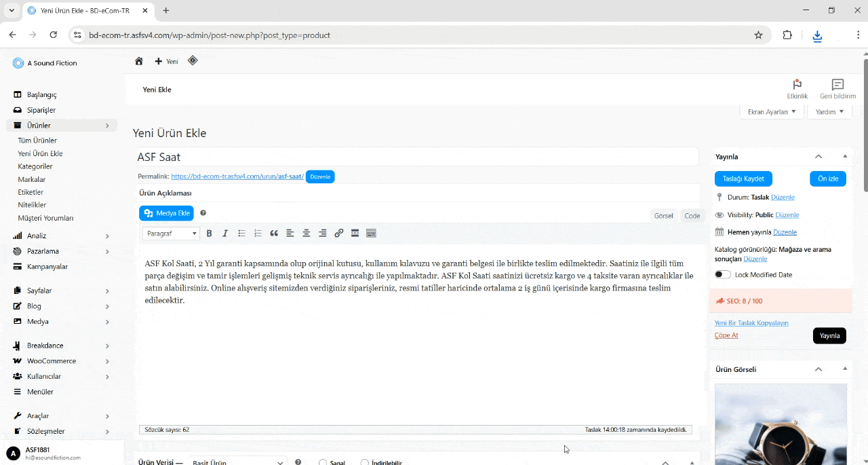Viewport: 868px width, 465px height.
Task: Switch to the Code editor tab
Action: pyautogui.click(x=692, y=216)
